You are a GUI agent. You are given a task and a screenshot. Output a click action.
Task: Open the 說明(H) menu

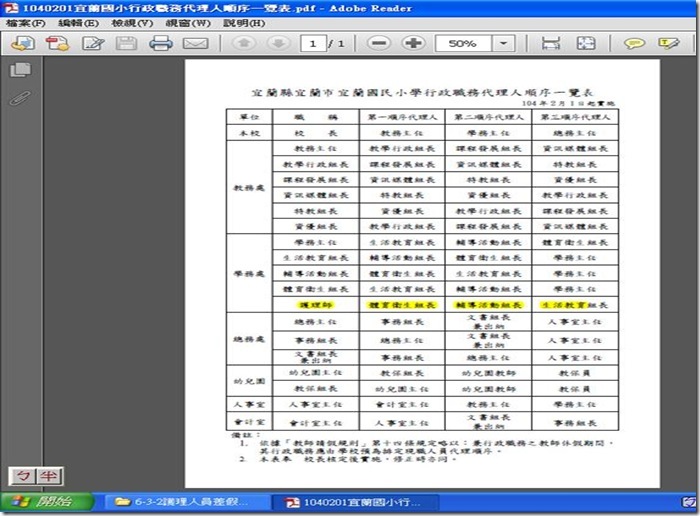click(x=243, y=22)
